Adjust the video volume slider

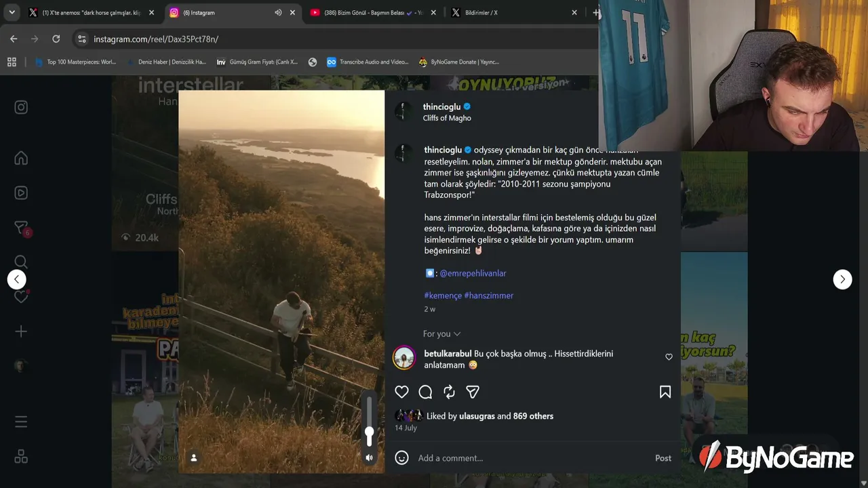point(370,421)
